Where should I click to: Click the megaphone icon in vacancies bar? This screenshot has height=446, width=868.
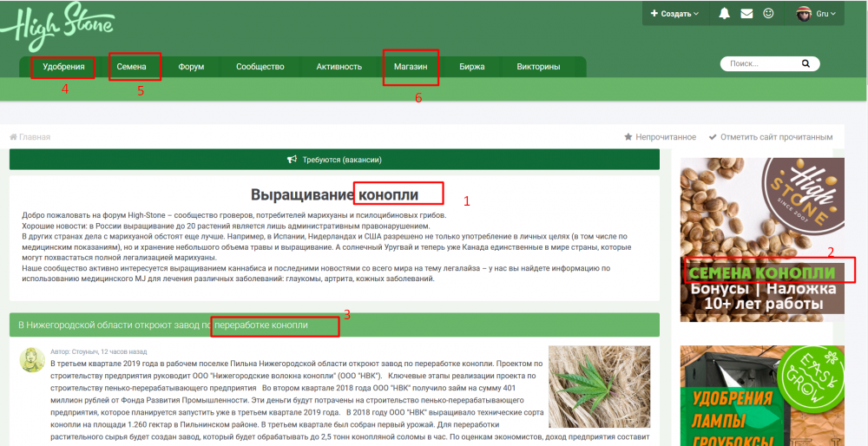293,160
